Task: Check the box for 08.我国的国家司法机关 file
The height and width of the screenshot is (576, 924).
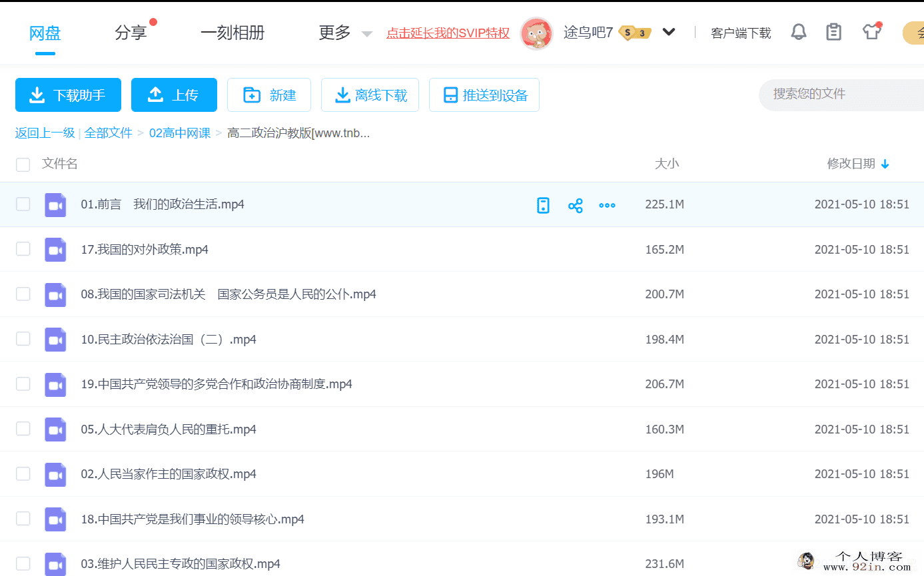Action: 23,294
